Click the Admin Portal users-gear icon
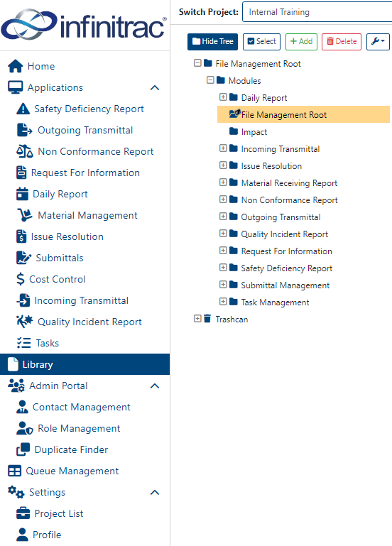Screen dimensions: 392x546 (16, 386)
